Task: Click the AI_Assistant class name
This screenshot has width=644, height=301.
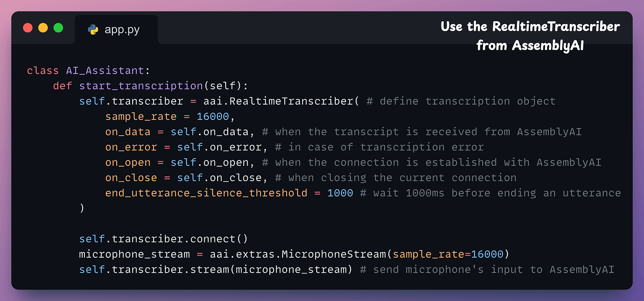Action: 105,71
